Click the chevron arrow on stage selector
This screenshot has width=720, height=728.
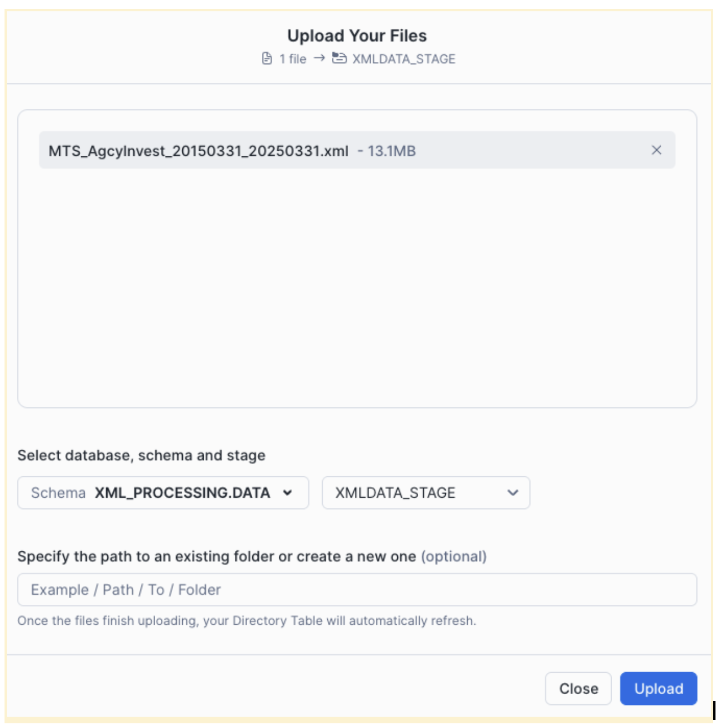coord(513,493)
